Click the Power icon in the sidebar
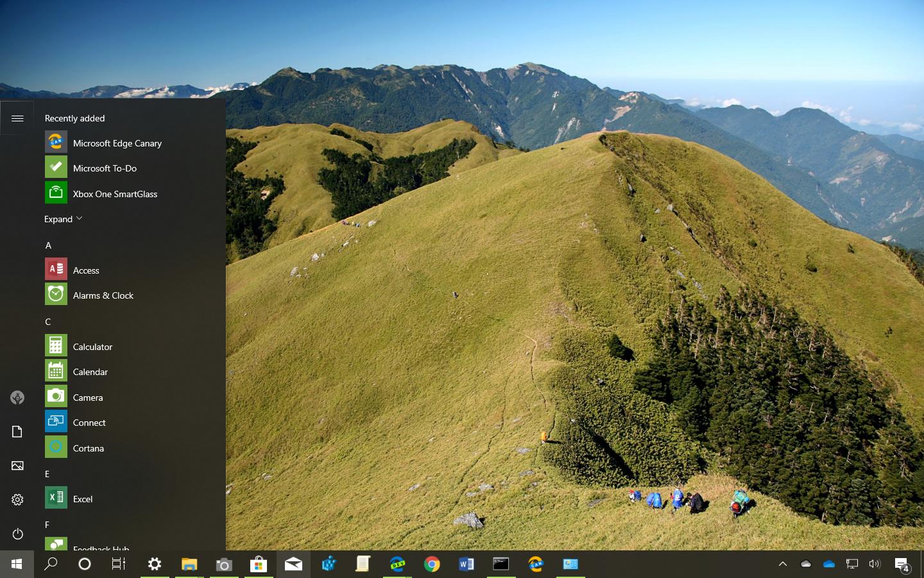 click(17, 534)
